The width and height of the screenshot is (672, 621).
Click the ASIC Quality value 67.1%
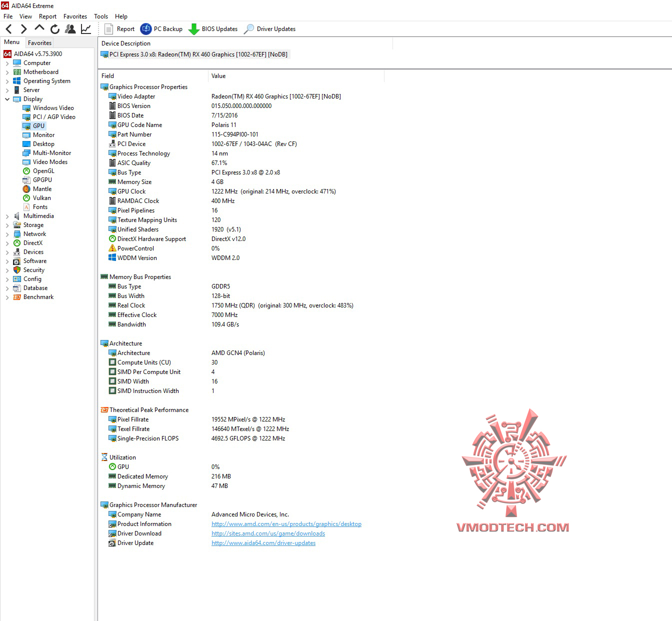click(219, 163)
